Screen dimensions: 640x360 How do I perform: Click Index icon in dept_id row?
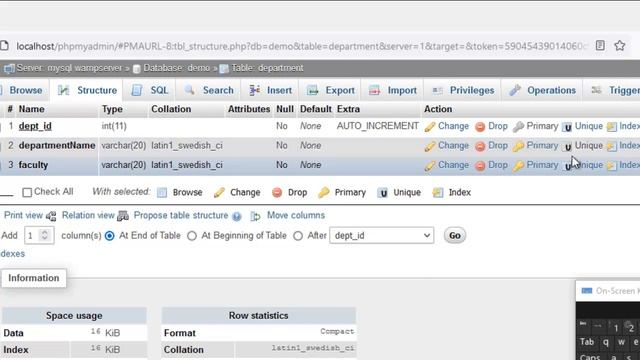(x=611, y=127)
